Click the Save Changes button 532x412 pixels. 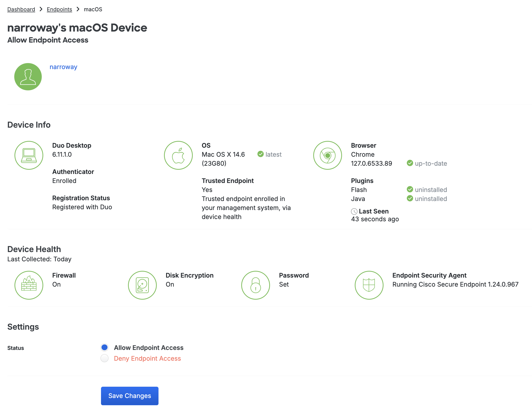pos(129,396)
